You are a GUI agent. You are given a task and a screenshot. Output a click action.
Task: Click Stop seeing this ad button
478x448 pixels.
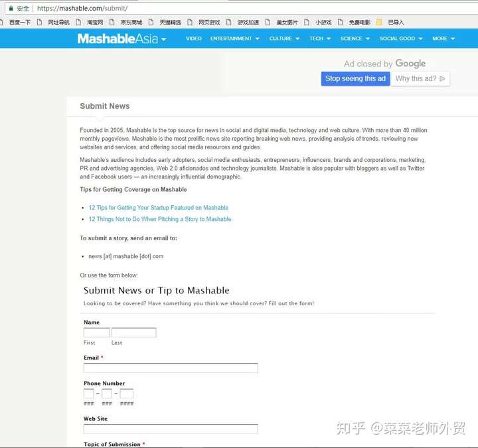click(x=355, y=78)
